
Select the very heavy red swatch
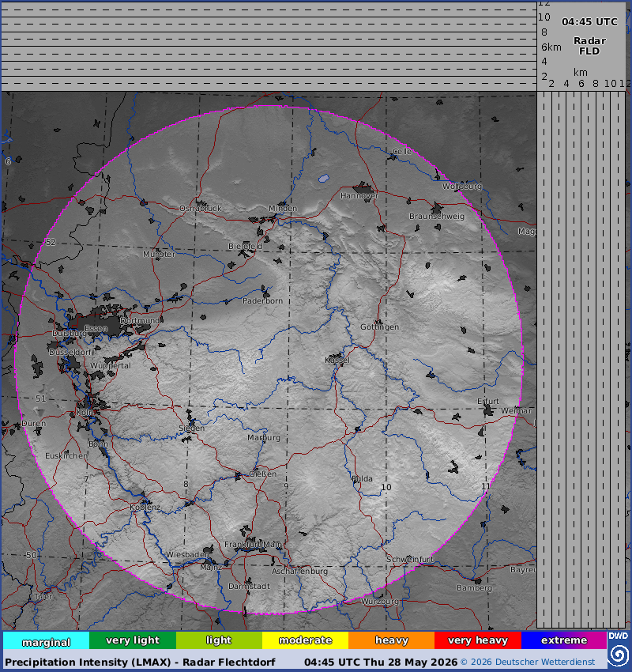click(x=478, y=640)
